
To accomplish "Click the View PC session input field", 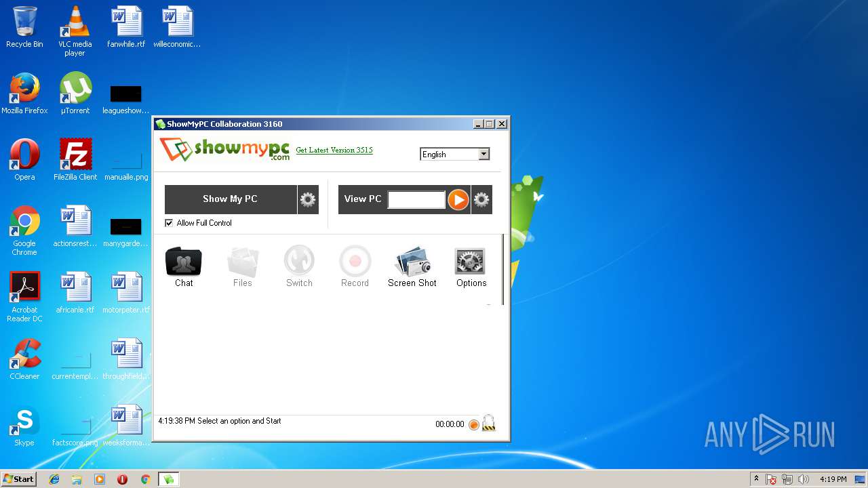I will [416, 199].
